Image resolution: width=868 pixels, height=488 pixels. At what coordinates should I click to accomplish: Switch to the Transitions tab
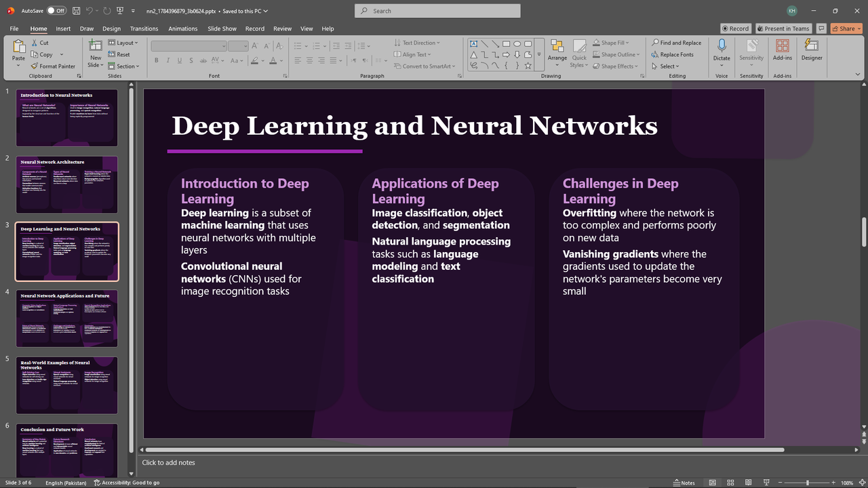(x=144, y=28)
